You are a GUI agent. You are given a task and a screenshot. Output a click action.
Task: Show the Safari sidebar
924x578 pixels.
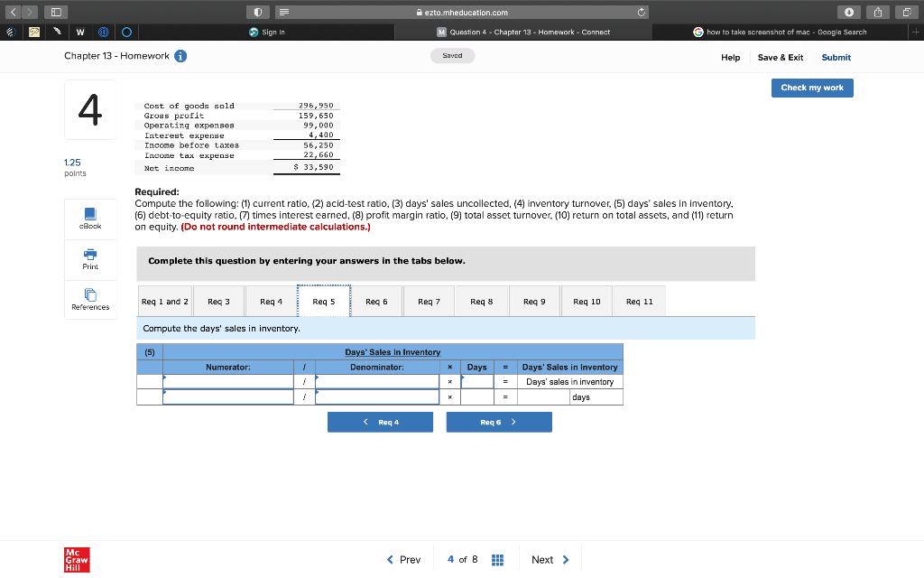point(56,12)
